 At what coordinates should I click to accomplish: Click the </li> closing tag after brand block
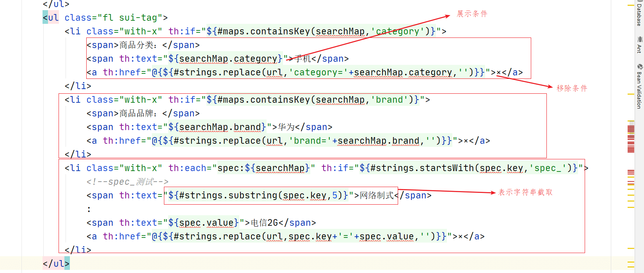[78, 154]
